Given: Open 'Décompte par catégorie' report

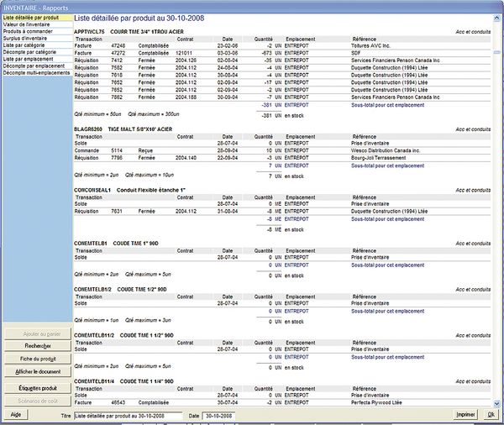Looking at the screenshot, I should [38, 52].
